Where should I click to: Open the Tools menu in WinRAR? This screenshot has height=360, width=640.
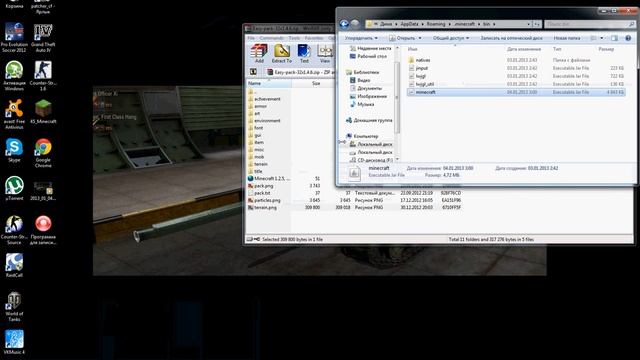pos(294,38)
